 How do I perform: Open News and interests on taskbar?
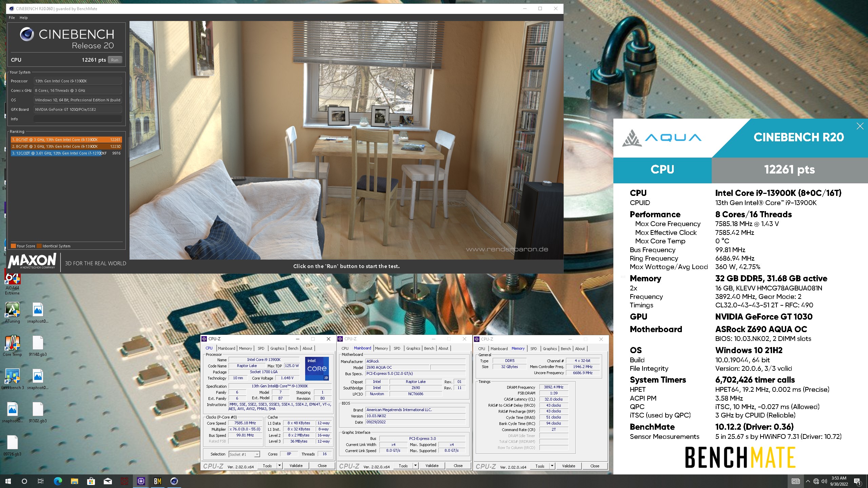click(795, 481)
